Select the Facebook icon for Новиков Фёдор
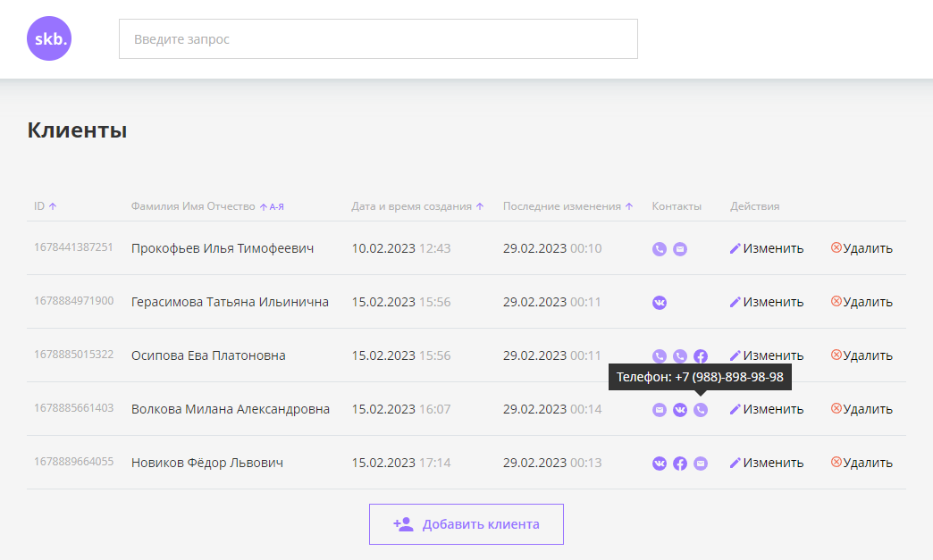Screen dimensions: 933x560 click(x=680, y=464)
